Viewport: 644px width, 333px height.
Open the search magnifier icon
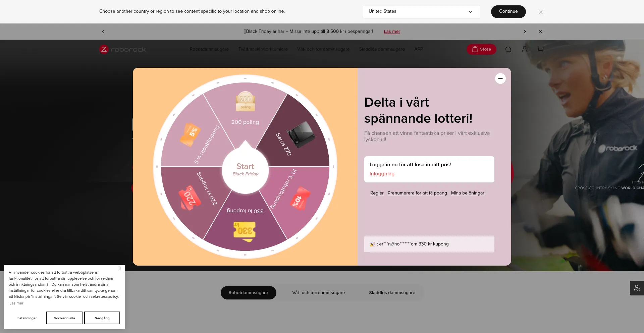508,49
